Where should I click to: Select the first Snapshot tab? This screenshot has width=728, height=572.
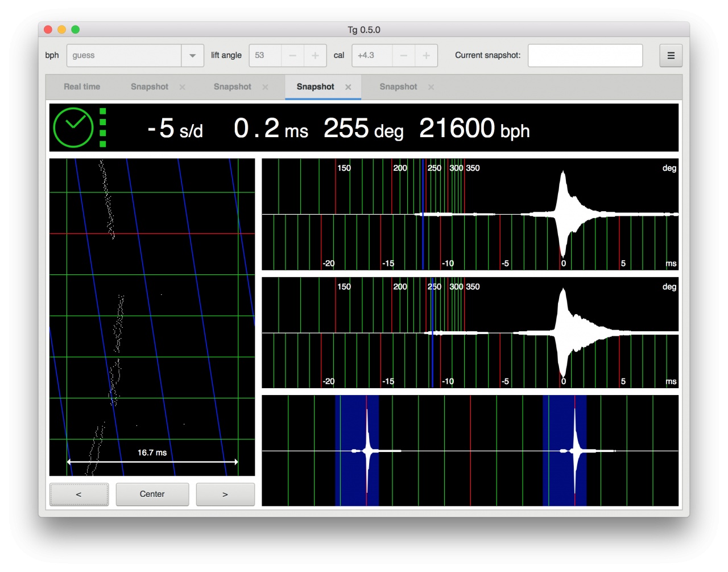click(149, 87)
